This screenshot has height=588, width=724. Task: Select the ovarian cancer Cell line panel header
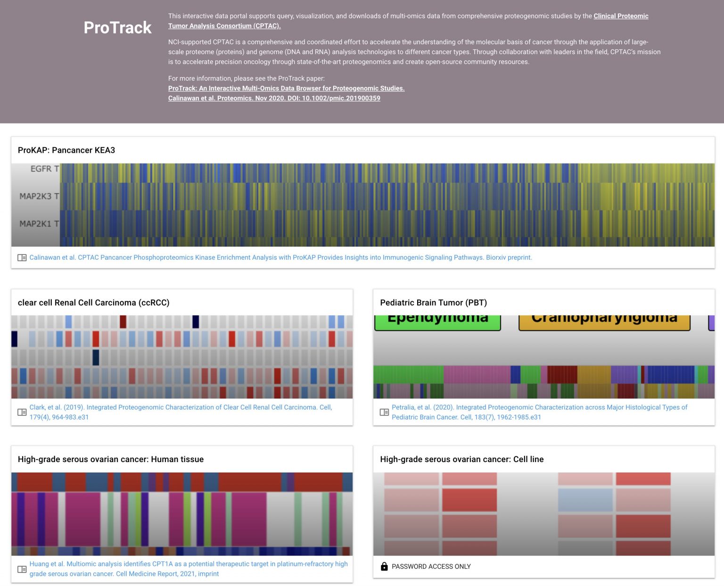tap(462, 459)
